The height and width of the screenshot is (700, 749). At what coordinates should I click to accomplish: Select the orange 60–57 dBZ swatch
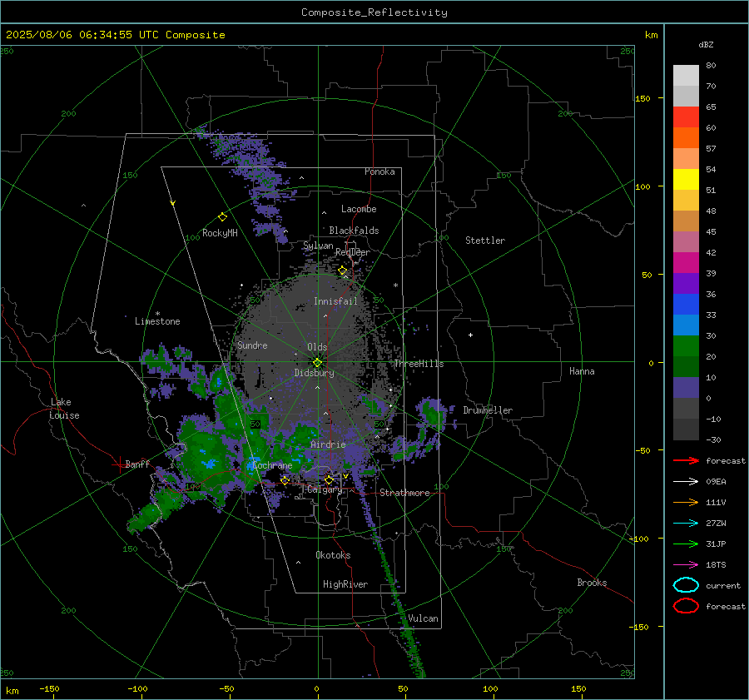pos(686,137)
